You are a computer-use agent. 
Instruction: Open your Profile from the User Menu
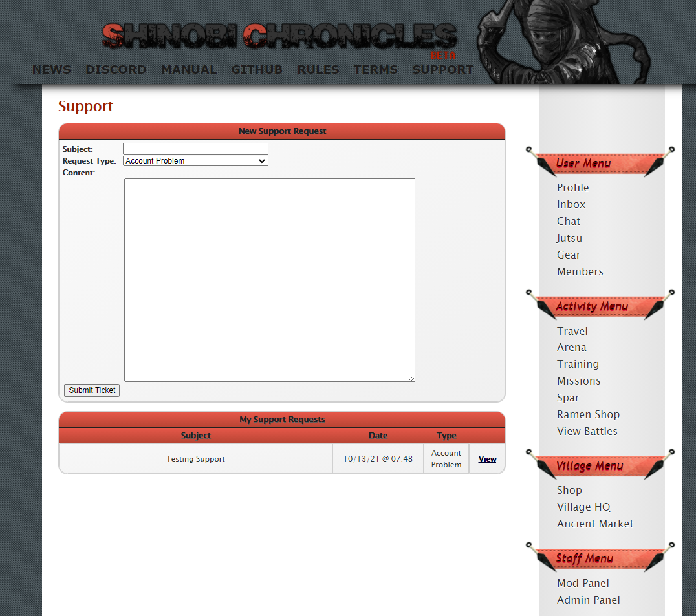[x=572, y=187]
